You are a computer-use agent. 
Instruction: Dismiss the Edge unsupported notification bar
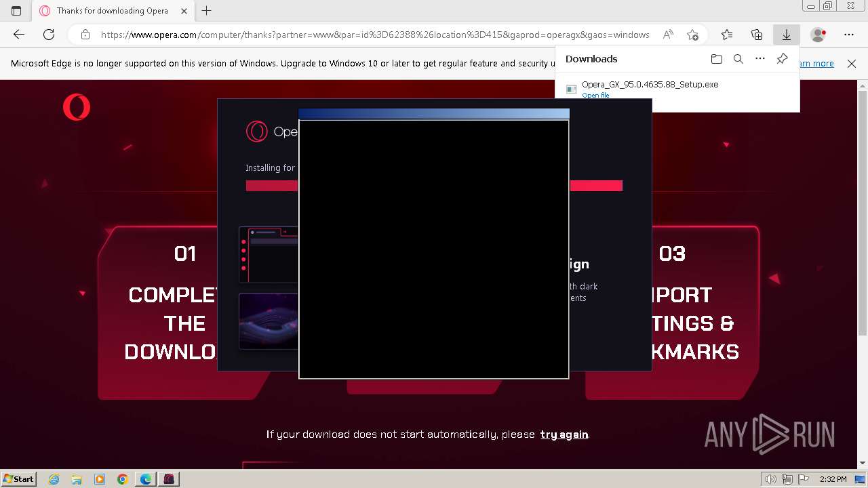pos(852,64)
